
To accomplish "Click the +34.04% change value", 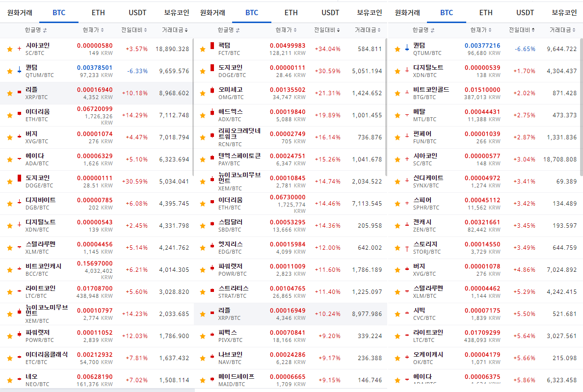I will coord(327,49).
